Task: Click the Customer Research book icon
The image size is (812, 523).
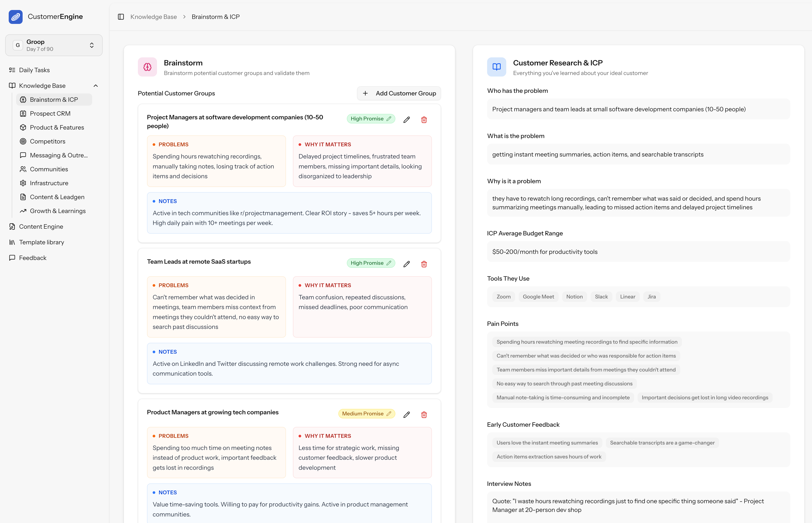Action: coord(496,67)
